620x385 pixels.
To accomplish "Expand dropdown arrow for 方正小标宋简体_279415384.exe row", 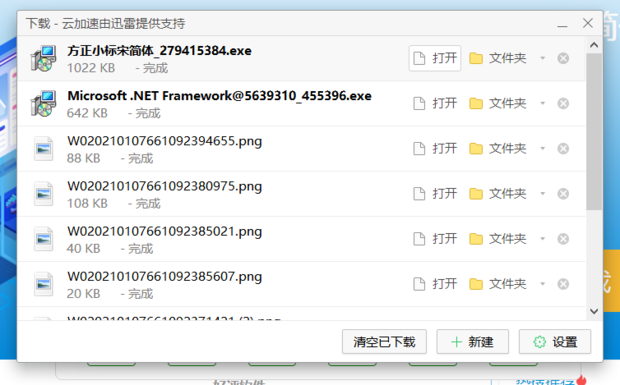I will point(542,58).
